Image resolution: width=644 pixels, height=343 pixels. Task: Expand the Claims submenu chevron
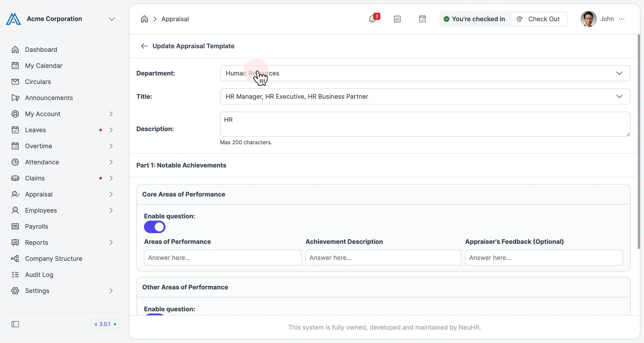pos(111,178)
